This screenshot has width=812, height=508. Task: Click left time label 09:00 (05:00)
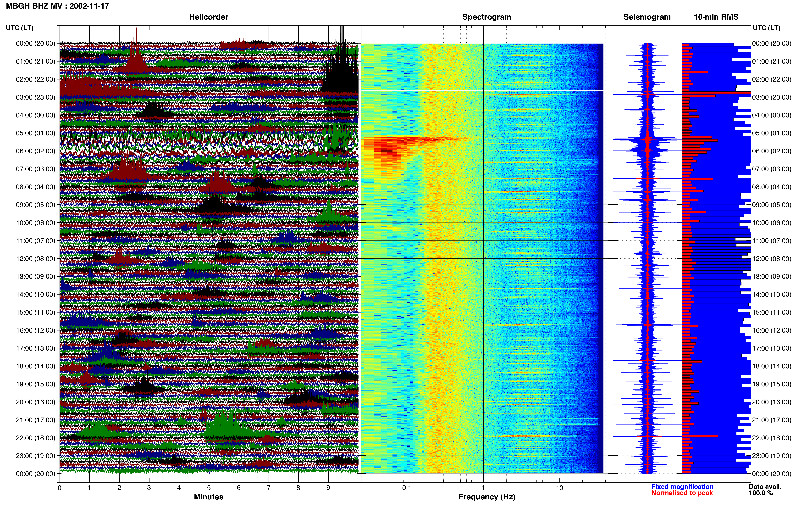pos(36,205)
